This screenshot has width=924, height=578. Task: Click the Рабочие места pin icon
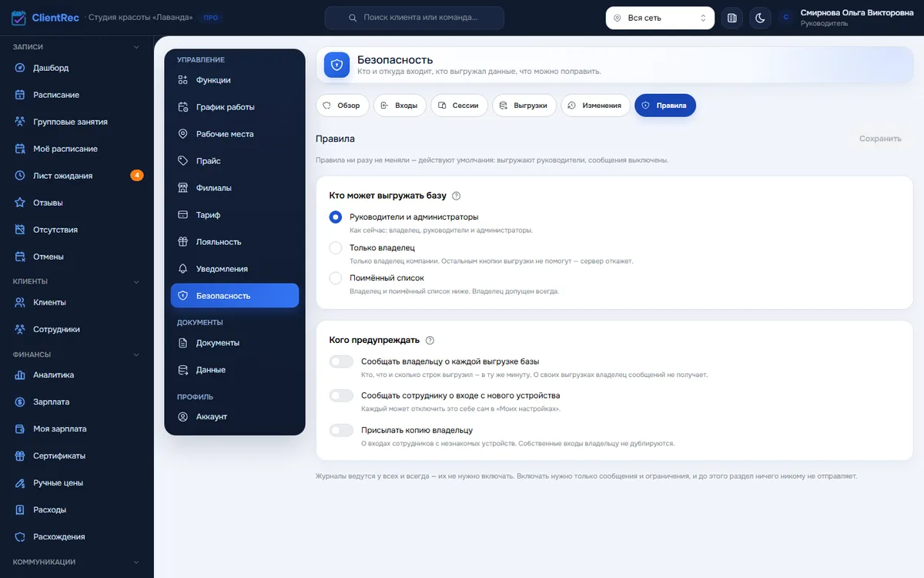point(183,134)
